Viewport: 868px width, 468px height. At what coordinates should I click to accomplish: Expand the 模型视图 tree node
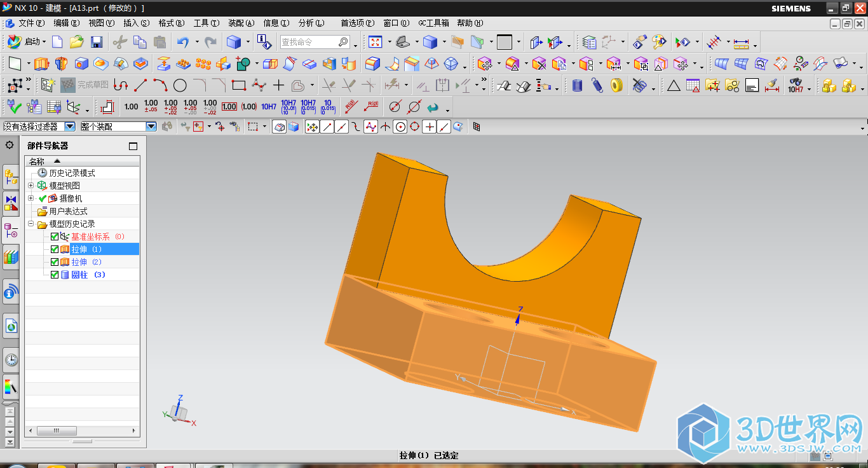tap(31, 186)
